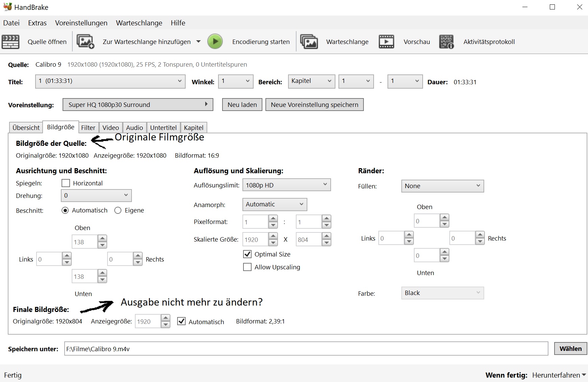Increase first Pixelformat value
Viewport: 588px width, 382px height.
tap(273, 218)
